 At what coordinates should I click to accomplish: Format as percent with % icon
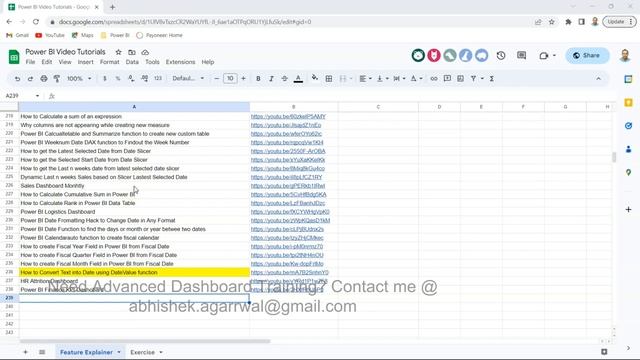118,78
